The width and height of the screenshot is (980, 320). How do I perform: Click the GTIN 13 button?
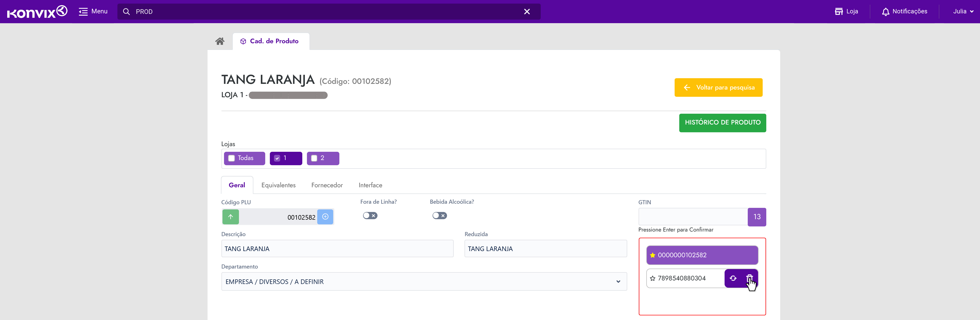tap(757, 217)
